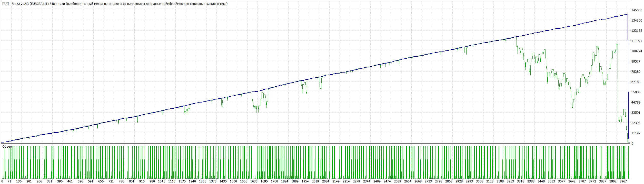Click trade number 2474 on the bottom axis
644x184 pixels.
pyautogui.click(x=387, y=181)
